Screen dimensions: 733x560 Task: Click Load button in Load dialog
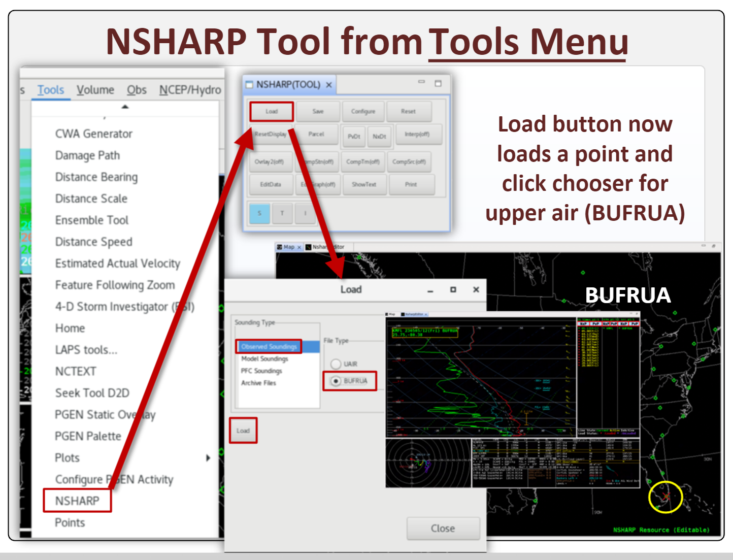[243, 431]
